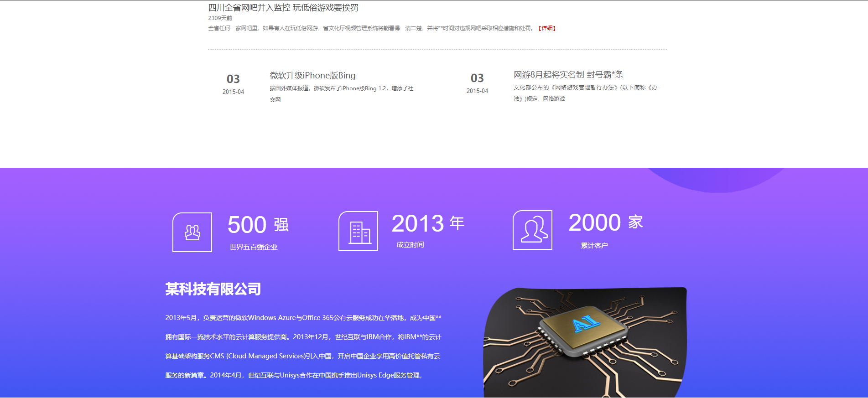Viewport: 868px width, 398px height.
Task: Open the red 【详细】 link
Action: (547, 28)
